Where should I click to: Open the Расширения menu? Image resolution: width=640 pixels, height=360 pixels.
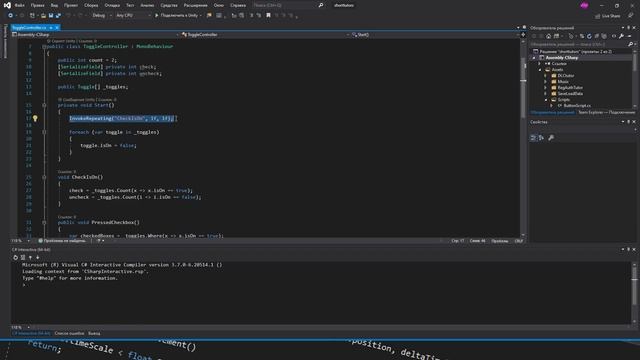point(196,5)
